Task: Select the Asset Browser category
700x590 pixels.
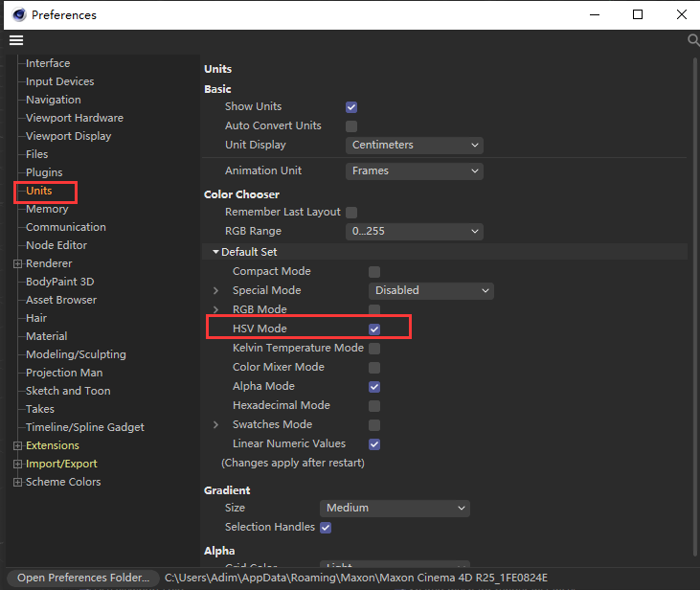Action: [61, 300]
